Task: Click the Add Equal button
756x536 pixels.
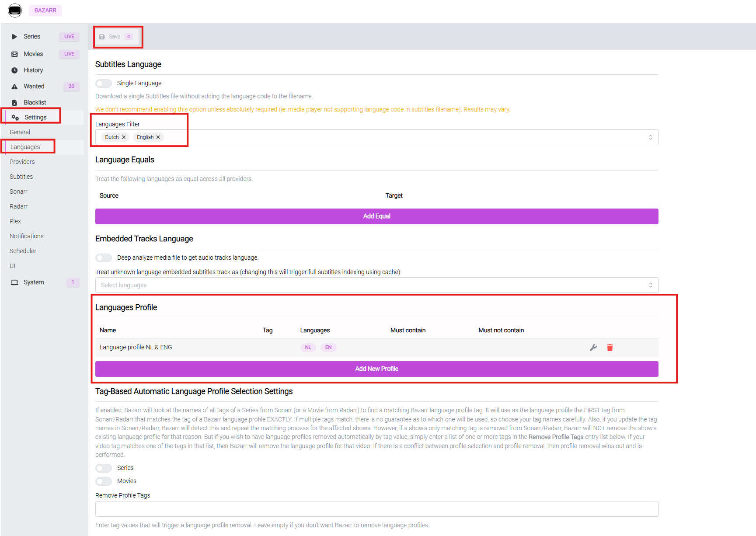Action: pyautogui.click(x=376, y=216)
